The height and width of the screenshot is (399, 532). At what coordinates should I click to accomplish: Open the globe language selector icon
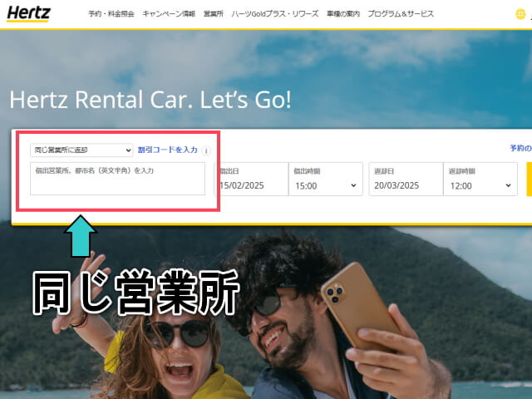(x=520, y=14)
